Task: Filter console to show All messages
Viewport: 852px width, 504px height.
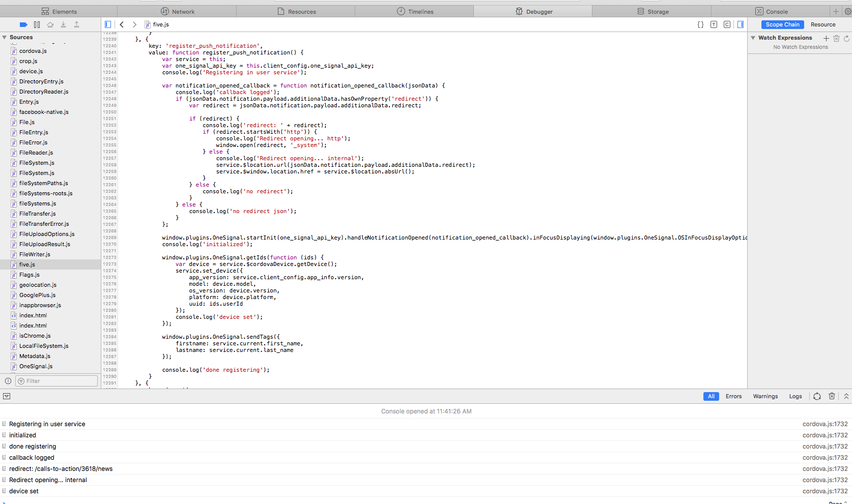Action: click(x=711, y=396)
